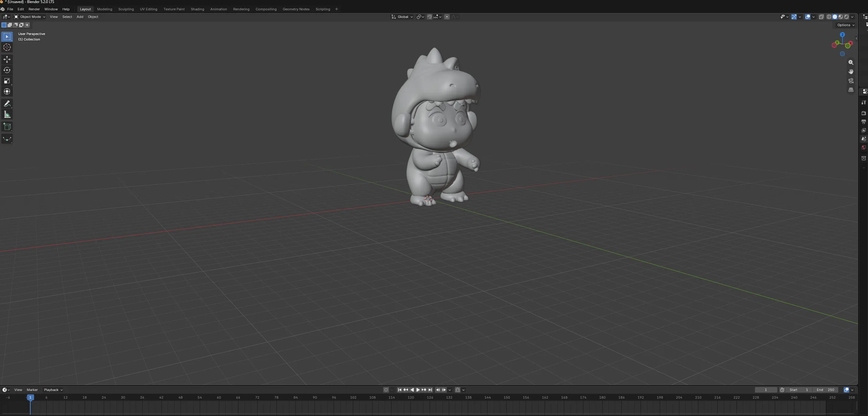Select the 3D Cursor tool
Image resolution: width=868 pixels, height=416 pixels.
(7, 47)
